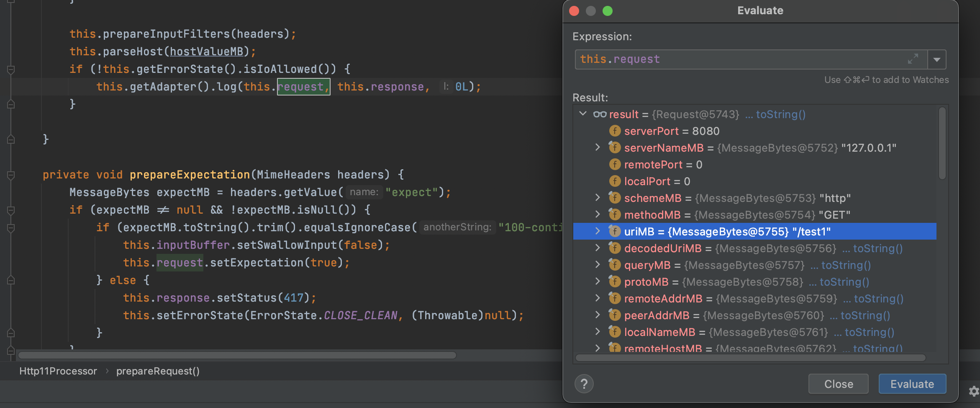Image resolution: width=980 pixels, height=408 pixels.
Task: Click the Result tree vertical scrollbar
Action: click(x=942, y=143)
